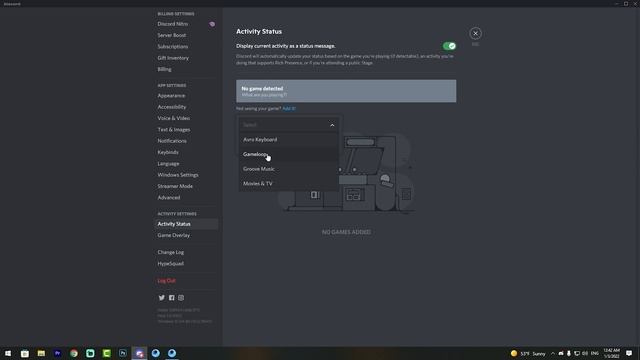The width and height of the screenshot is (640, 360).
Task: Click the Add it! link
Action: (x=289, y=109)
